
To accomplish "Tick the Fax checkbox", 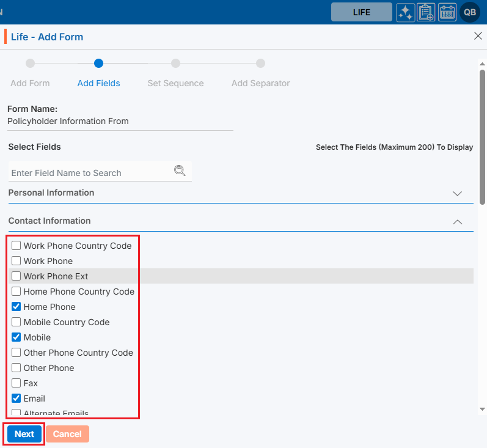I will tap(16, 383).
